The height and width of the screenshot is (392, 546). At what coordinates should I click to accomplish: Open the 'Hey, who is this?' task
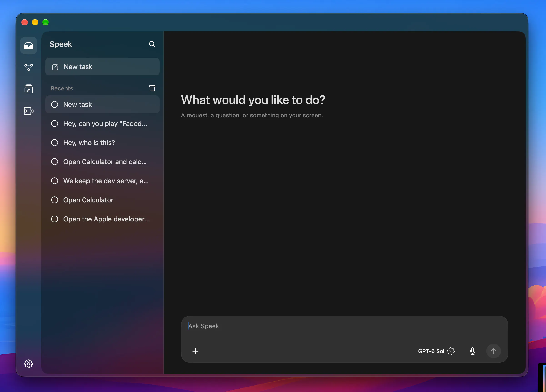(103, 143)
